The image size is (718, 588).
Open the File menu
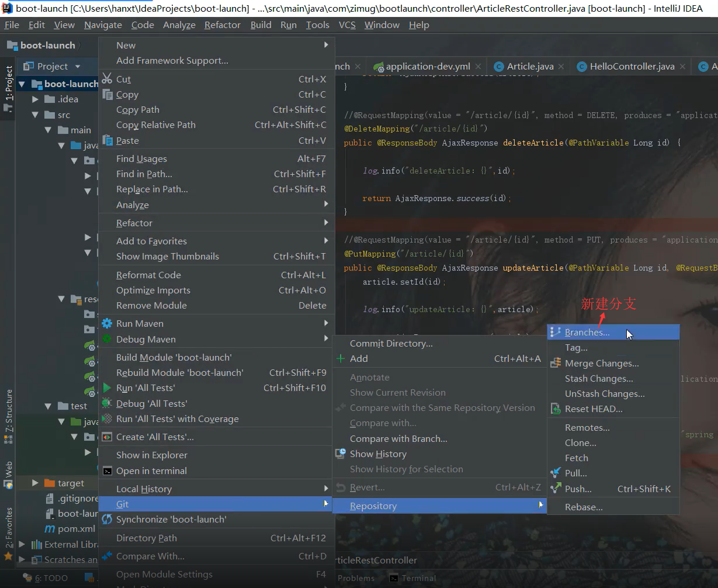pos(12,25)
